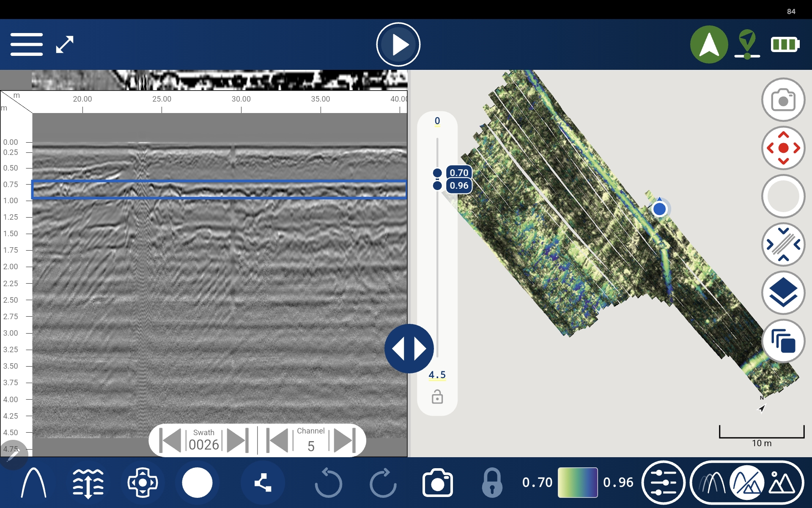Take a map snapshot with camera button
812x508 pixels.
[783, 100]
